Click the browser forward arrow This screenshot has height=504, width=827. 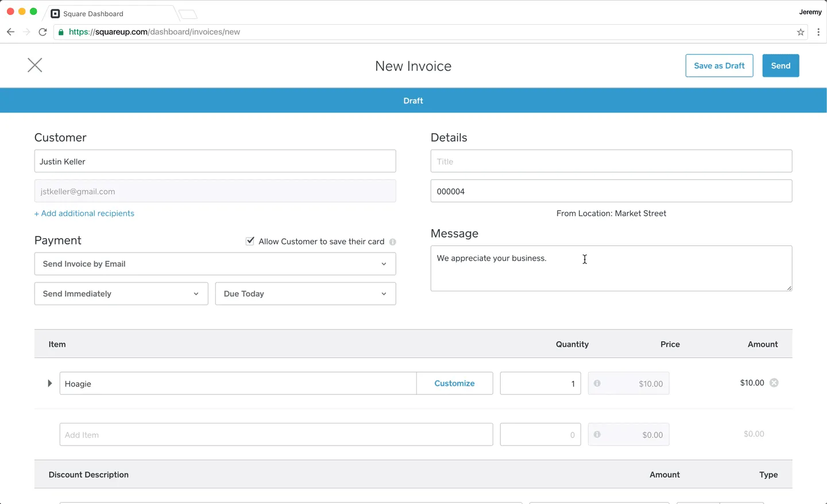(x=26, y=32)
